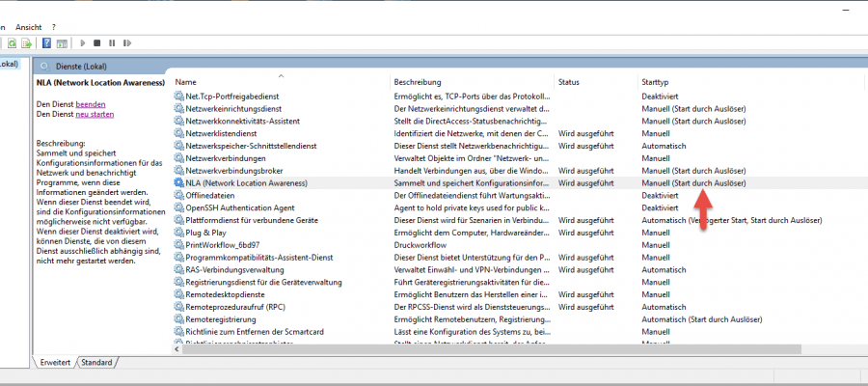Click the stop service square icon
The width and height of the screenshot is (868, 386).
(97, 43)
